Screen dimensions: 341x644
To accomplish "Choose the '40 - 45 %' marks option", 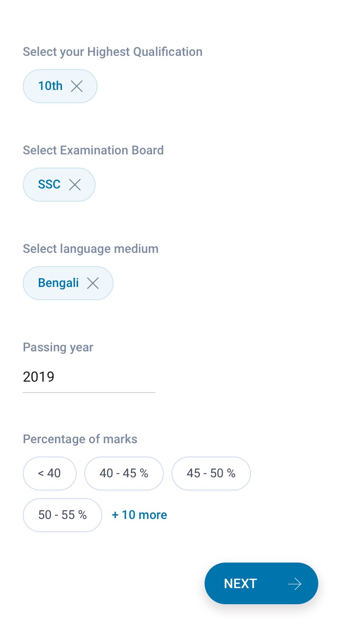I will click(x=124, y=473).
